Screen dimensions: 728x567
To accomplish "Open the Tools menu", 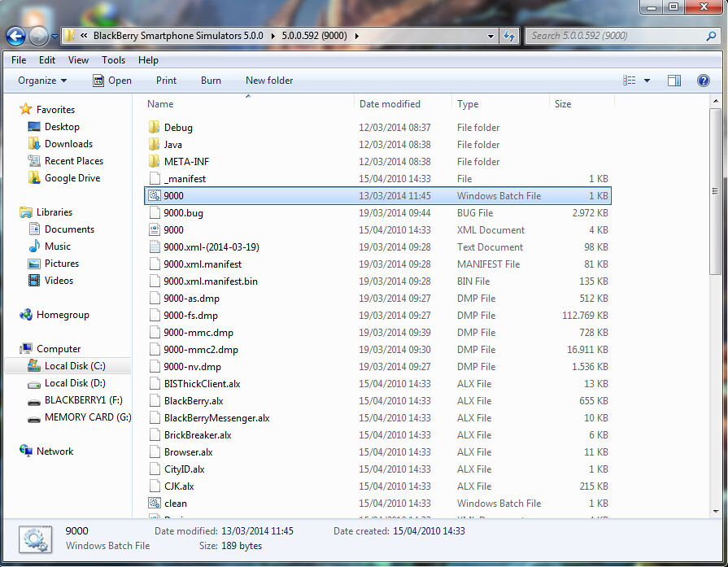I will click(x=113, y=60).
